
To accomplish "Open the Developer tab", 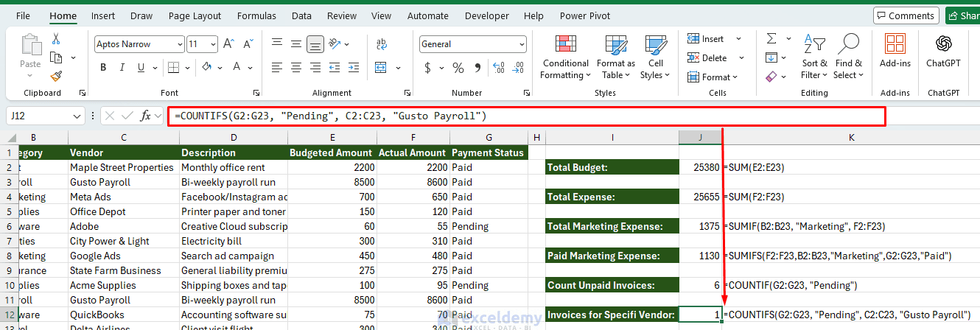I will pos(486,15).
